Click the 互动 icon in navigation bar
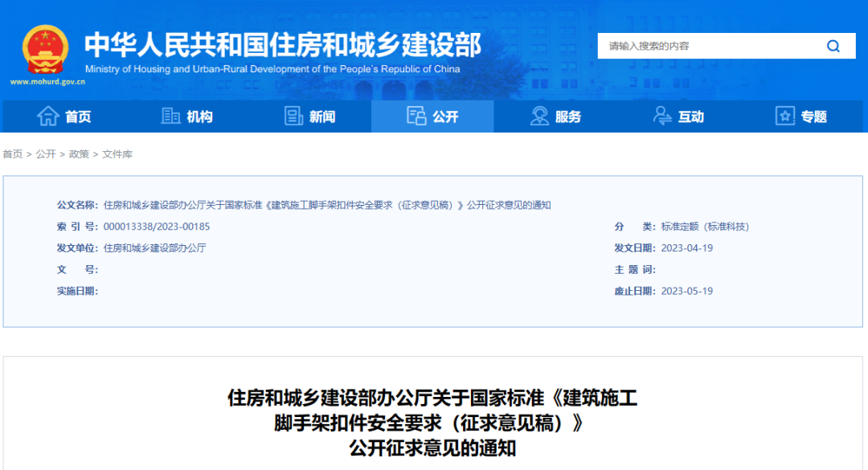 click(661, 116)
